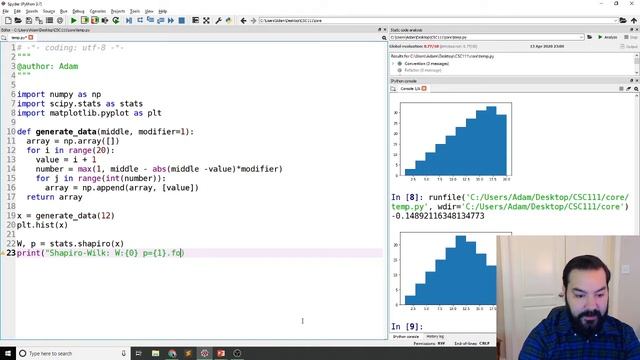Screen dimensions: 640x360
Task: Stop debugging with the blue square
Action: coord(182,20)
